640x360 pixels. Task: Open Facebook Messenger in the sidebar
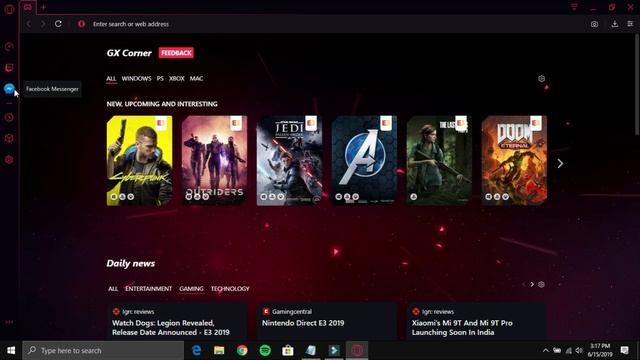[x=9, y=89]
